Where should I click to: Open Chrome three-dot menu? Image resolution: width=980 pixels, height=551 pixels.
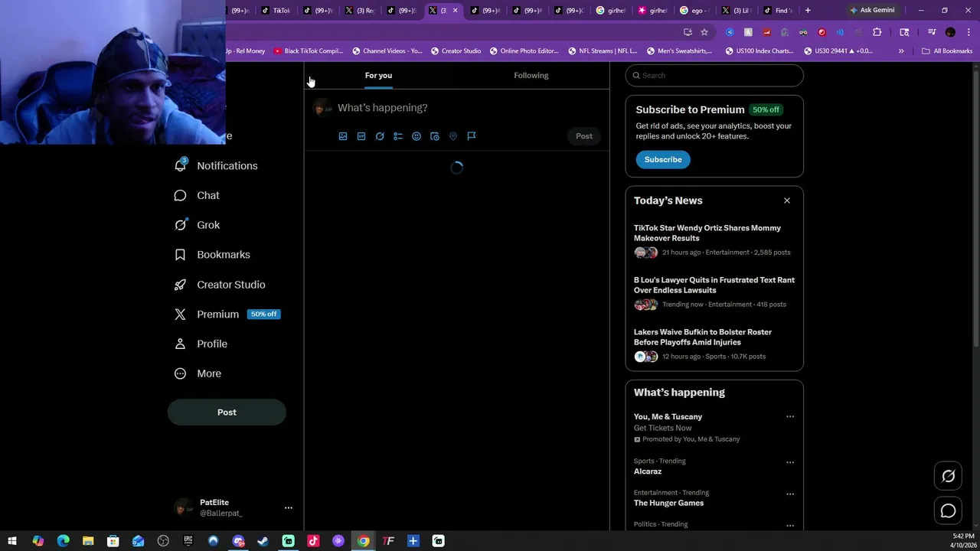pos(969,32)
